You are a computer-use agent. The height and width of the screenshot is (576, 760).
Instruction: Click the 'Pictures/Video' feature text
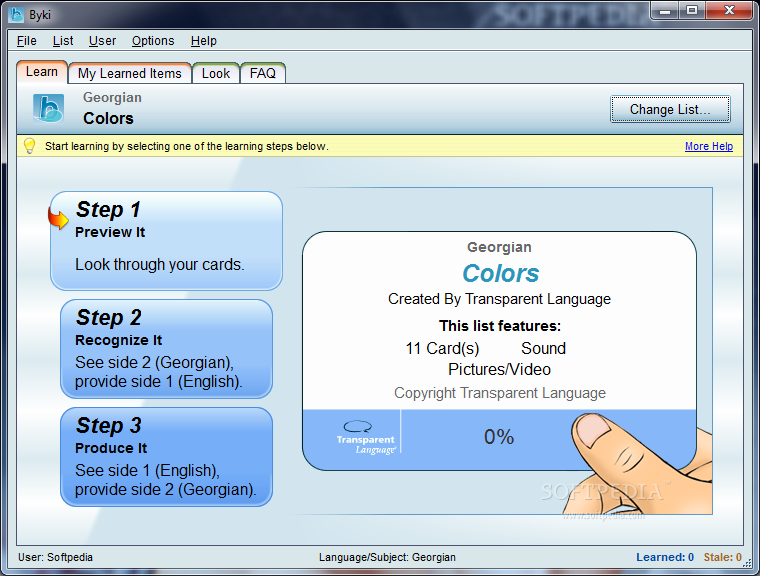(x=499, y=369)
